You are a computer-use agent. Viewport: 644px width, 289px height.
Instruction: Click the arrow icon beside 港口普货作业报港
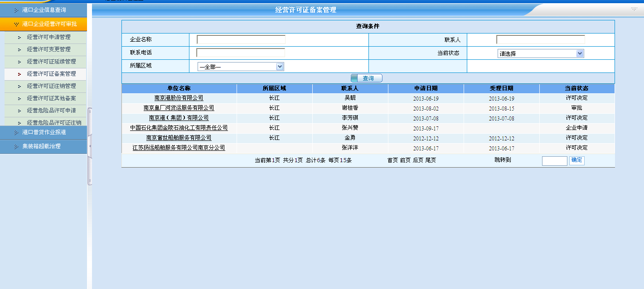(x=16, y=132)
